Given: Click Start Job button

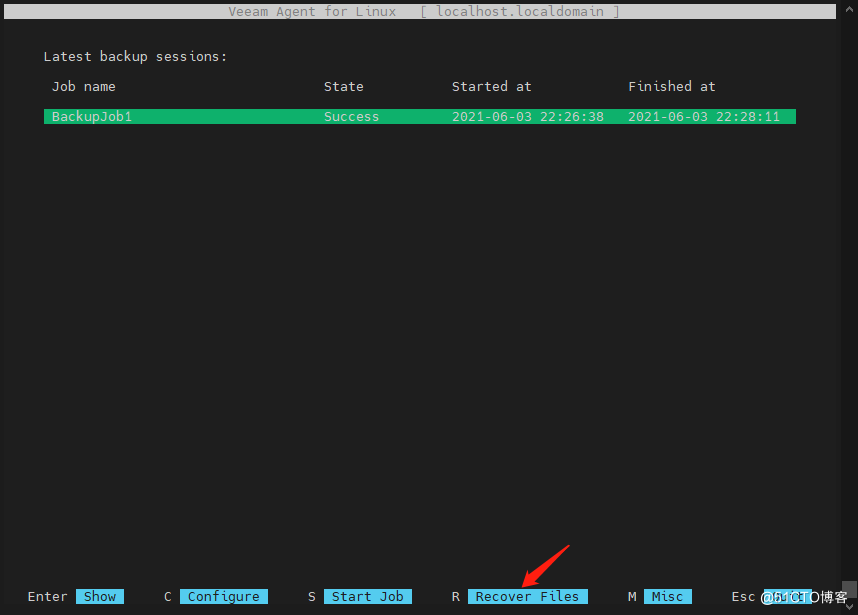Looking at the screenshot, I should coord(368,596).
